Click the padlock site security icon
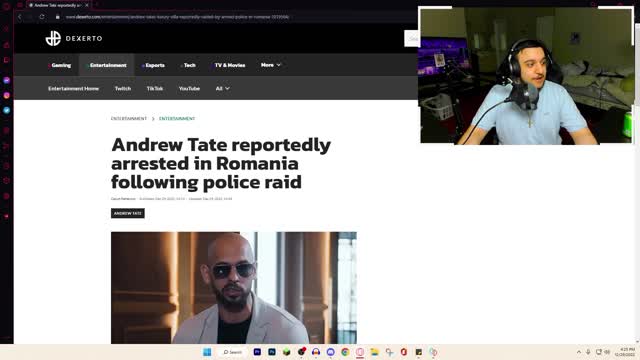Screen dimensions: 640x360 point(58,17)
